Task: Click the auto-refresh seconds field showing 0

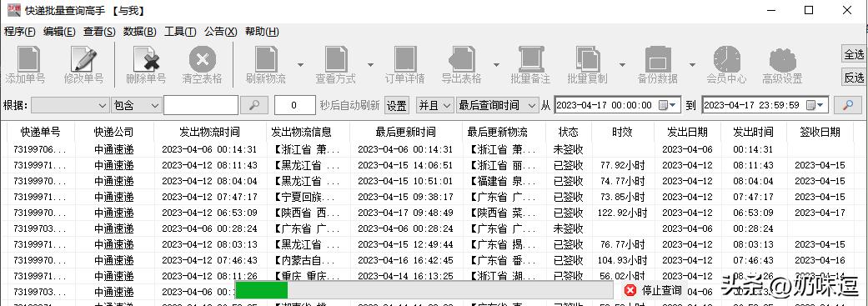Action: 295,105
